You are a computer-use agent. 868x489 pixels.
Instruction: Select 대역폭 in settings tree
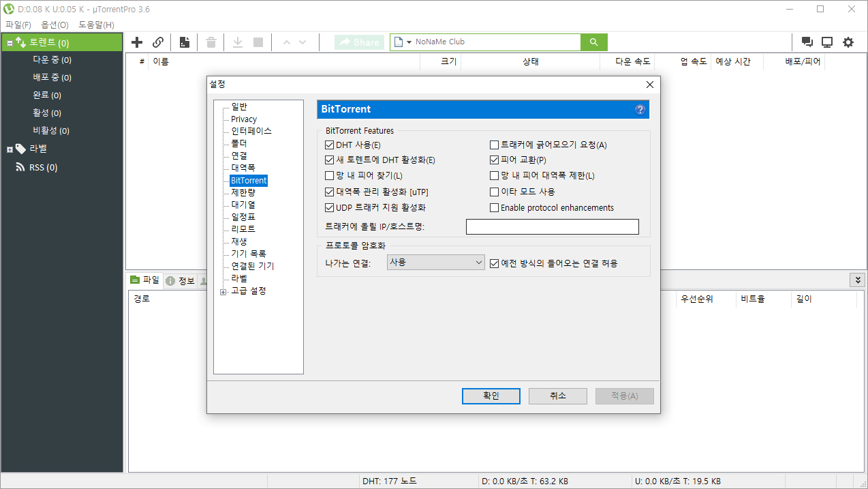point(243,168)
